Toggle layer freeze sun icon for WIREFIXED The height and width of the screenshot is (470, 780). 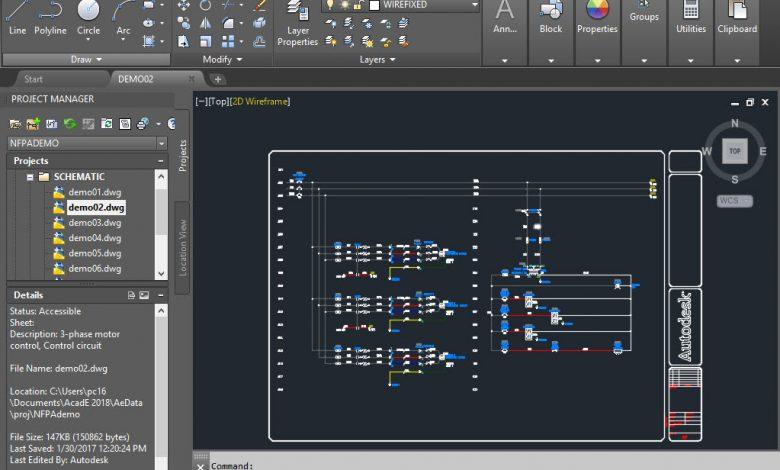coord(344,5)
